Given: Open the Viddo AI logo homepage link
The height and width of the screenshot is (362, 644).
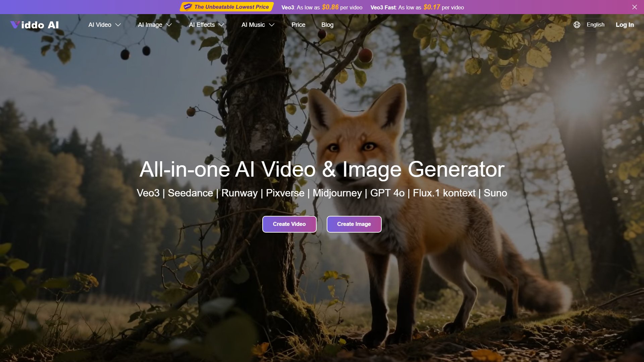Looking at the screenshot, I should click(35, 25).
